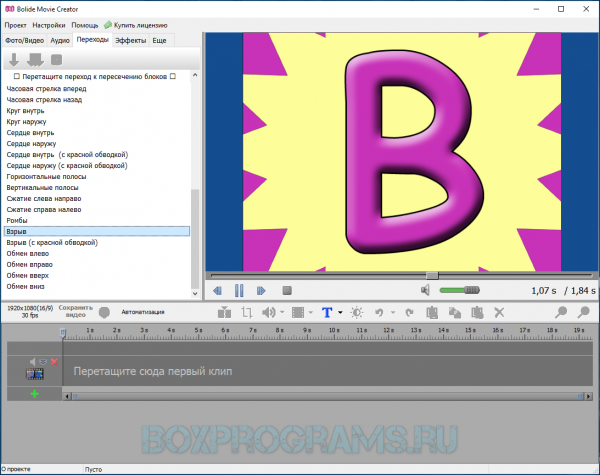The height and width of the screenshot is (475, 600).
Task: Click the filmstrip thumbnail on the track header
Action: click(x=35, y=374)
